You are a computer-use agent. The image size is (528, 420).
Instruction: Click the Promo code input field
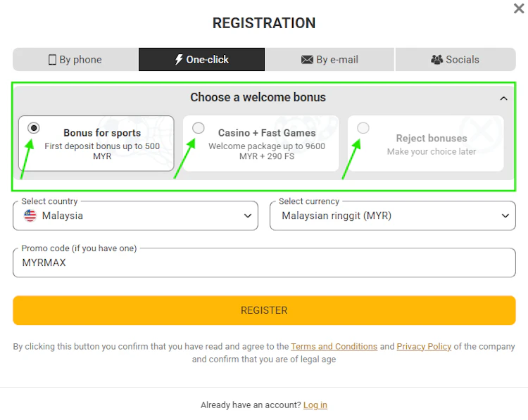point(264,262)
